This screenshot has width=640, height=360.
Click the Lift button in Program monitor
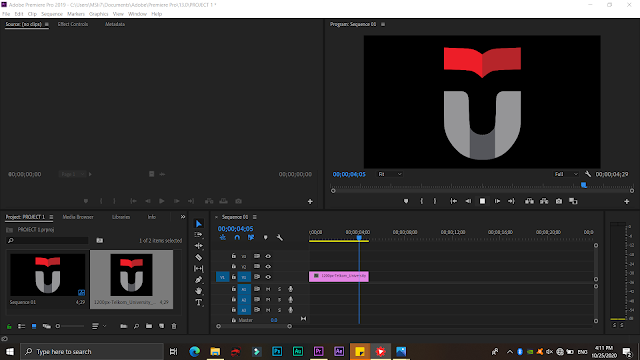point(529,201)
